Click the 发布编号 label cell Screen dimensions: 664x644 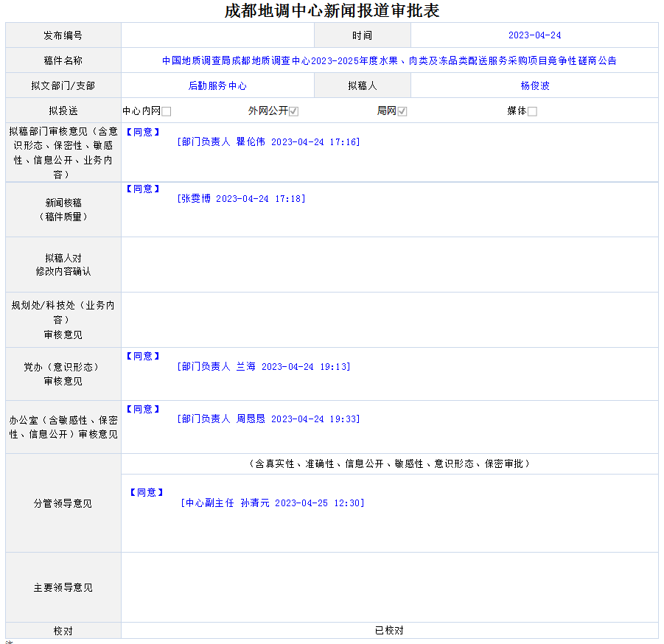[x=63, y=35]
